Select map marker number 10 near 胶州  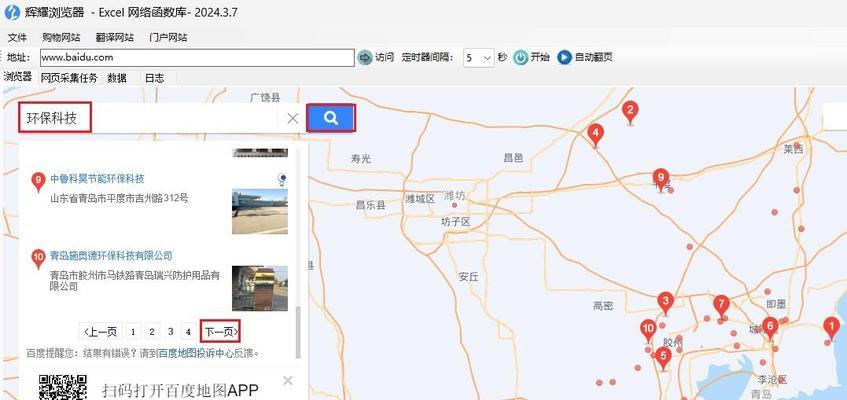[648, 331]
